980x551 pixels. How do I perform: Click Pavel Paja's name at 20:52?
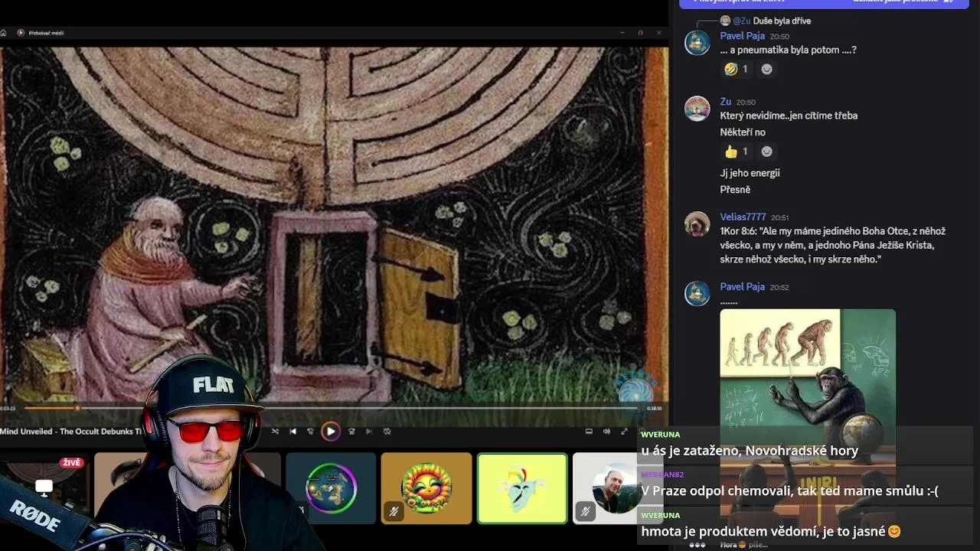click(x=742, y=287)
